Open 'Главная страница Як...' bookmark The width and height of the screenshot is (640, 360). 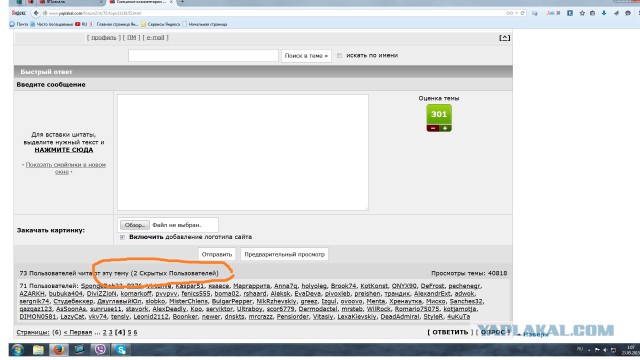coord(114,24)
